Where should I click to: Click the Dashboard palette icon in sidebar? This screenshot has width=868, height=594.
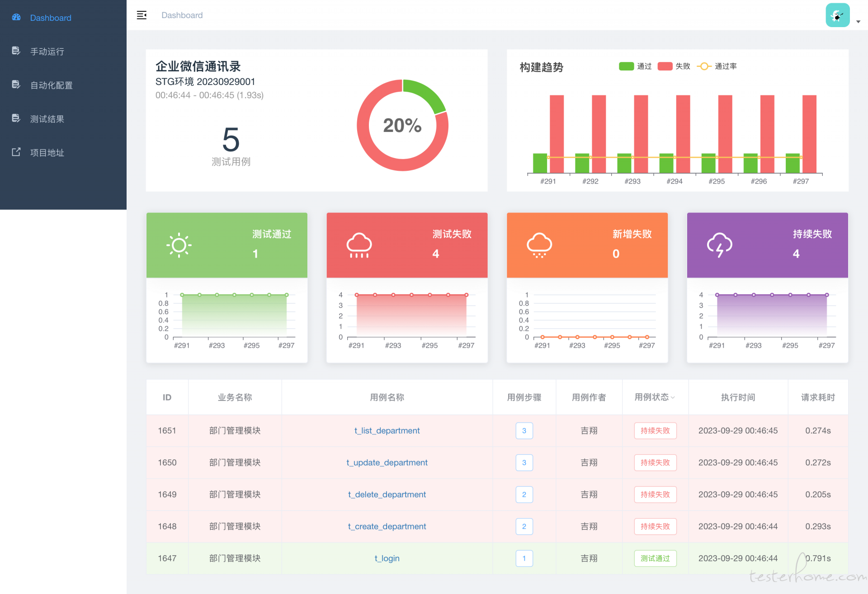[x=16, y=17]
